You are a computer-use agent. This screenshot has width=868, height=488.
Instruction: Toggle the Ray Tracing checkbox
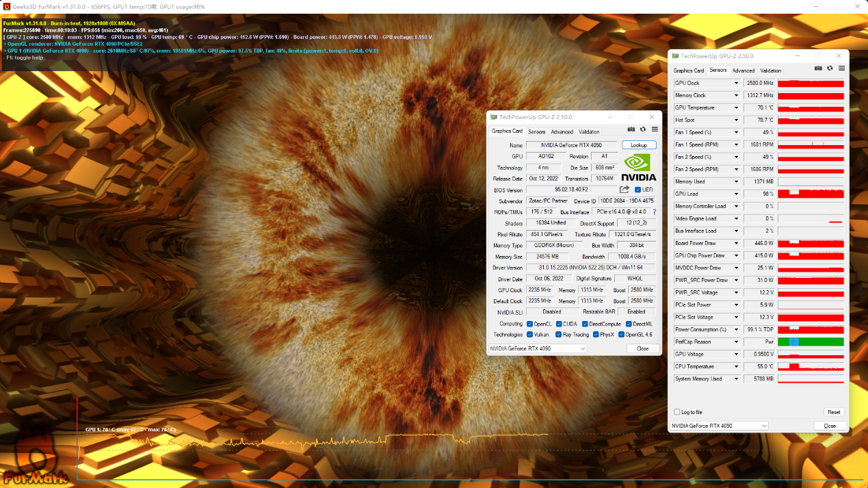tap(558, 335)
